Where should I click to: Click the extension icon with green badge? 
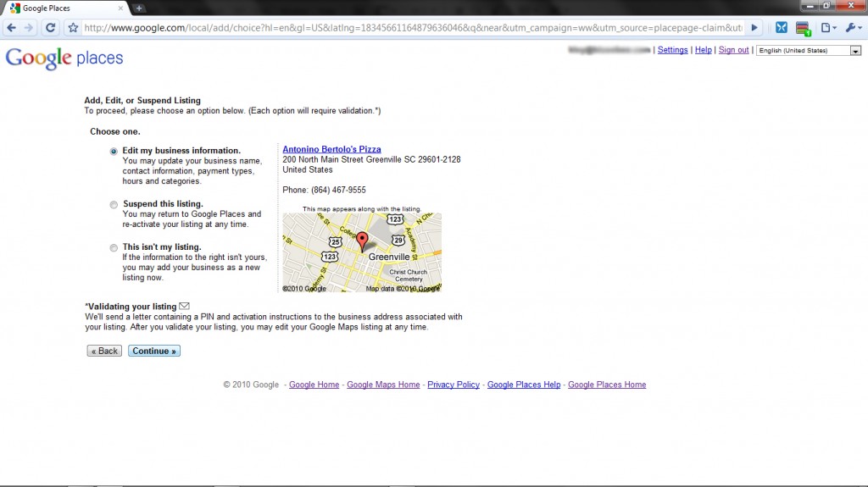[x=804, y=28]
